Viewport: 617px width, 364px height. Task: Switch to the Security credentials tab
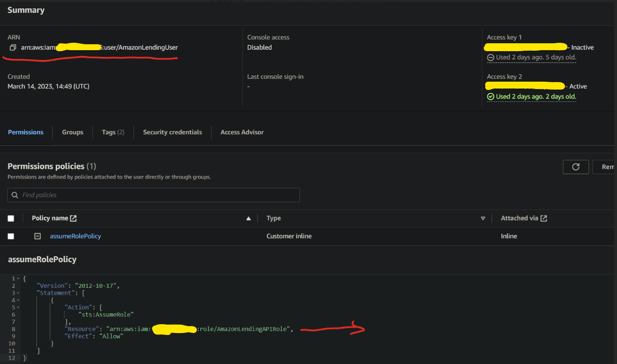172,132
